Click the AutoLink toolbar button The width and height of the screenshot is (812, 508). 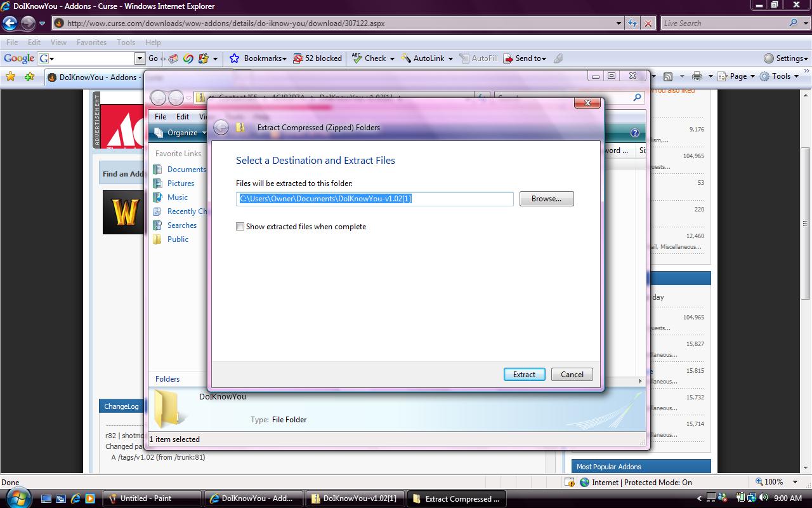point(422,58)
